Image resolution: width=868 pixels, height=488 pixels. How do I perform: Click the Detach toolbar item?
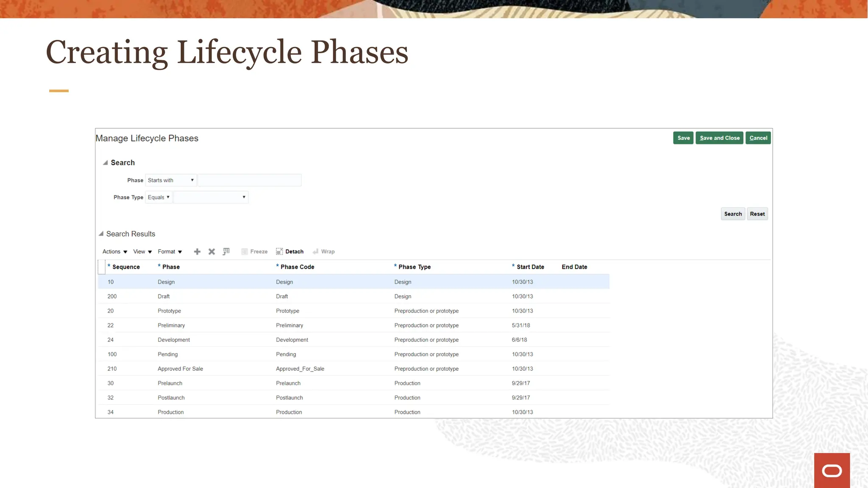point(290,252)
